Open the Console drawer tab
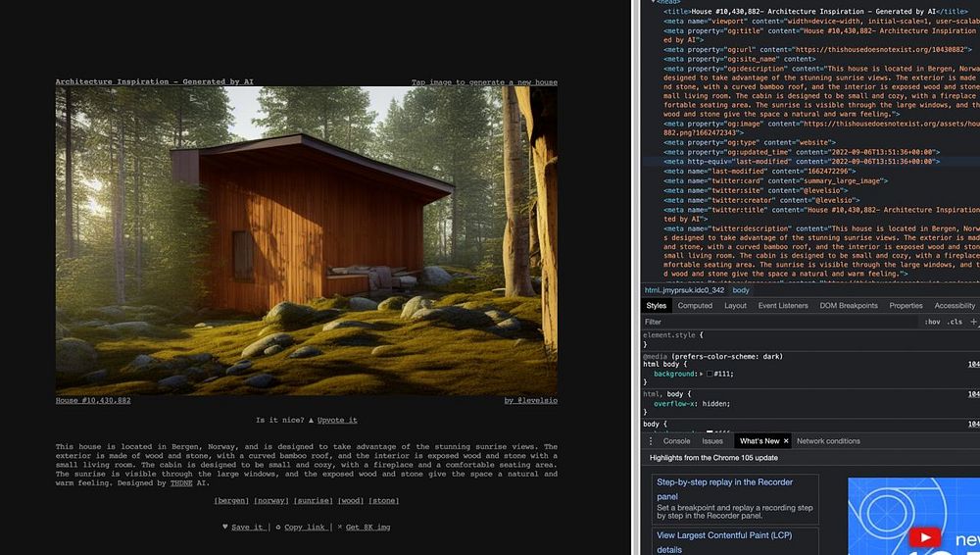 point(676,441)
